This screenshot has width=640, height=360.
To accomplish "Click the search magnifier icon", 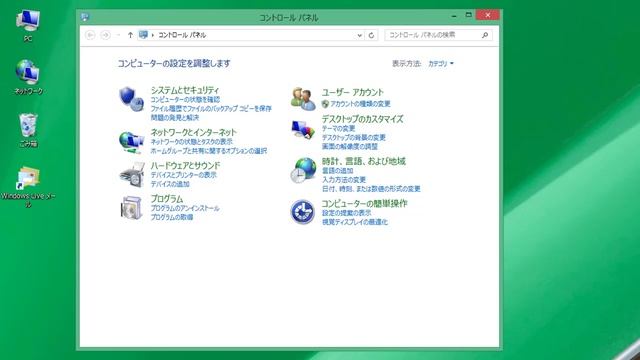I will click(485, 35).
